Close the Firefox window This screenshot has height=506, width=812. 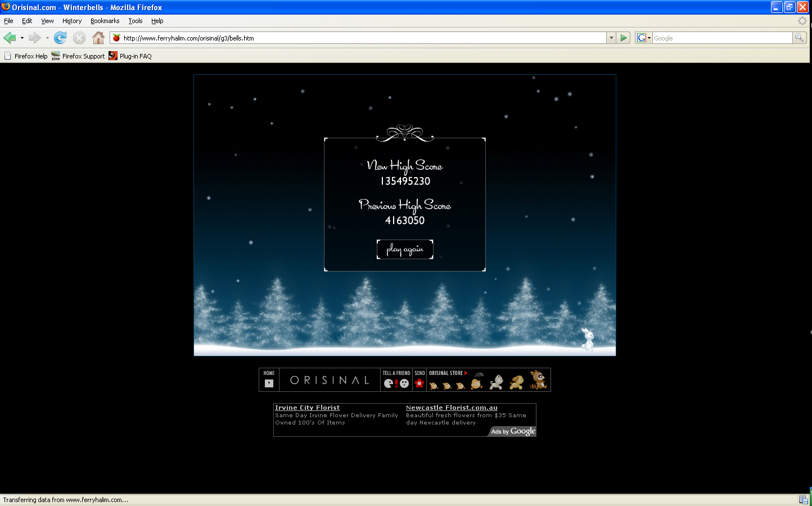(x=802, y=7)
